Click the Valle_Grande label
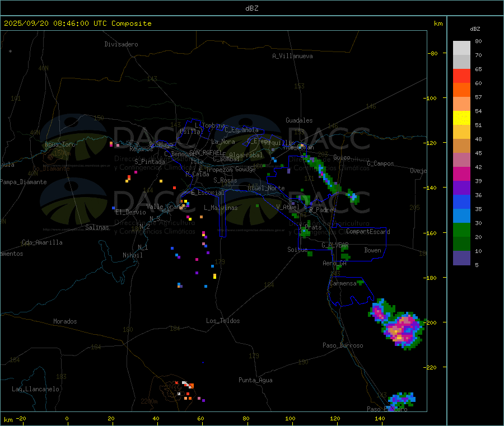Screen dimensions: 504x426 pyautogui.click(x=166, y=207)
